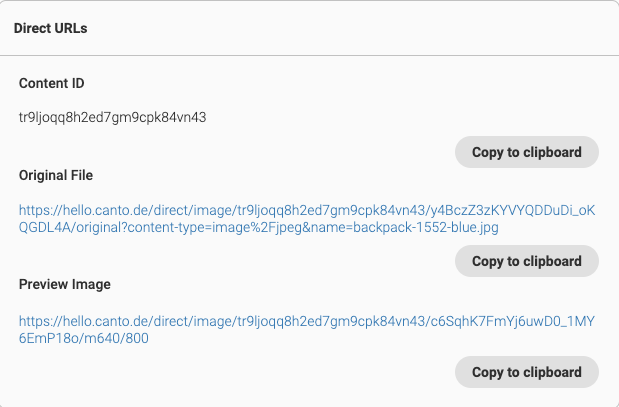Viewport: 619px width, 407px height.
Task: Click hello.canto.de in the Original File URL
Action: pyautogui.click(x=99, y=210)
